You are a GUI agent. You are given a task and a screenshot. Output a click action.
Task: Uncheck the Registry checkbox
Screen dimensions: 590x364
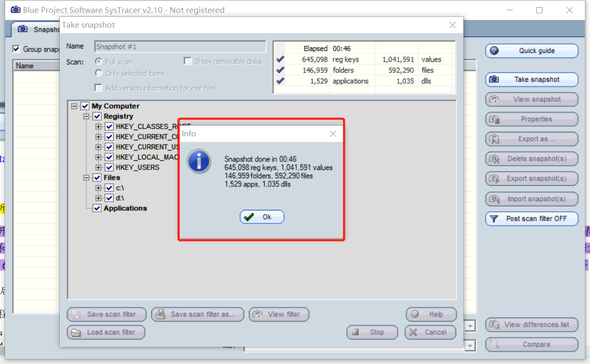(97, 116)
